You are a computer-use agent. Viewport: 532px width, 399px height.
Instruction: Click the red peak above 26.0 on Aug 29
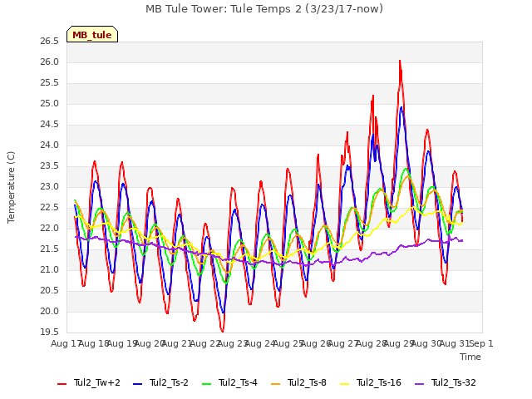click(400, 61)
